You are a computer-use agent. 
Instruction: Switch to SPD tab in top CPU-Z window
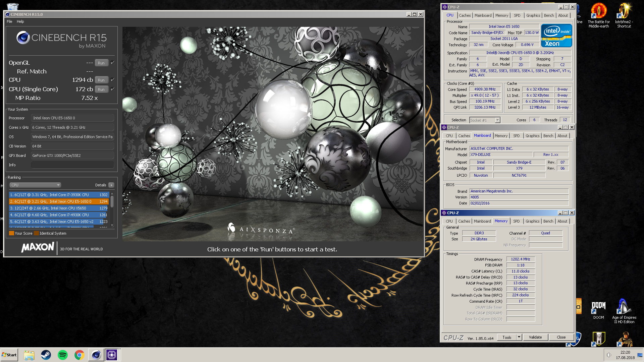tap(517, 15)
